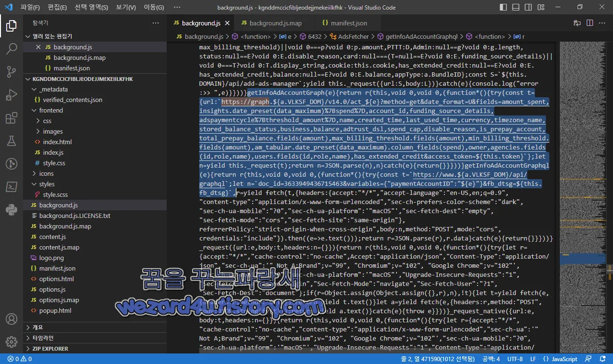
Task: Change indentation via 공백: 4
Action: click(x=491, y=359)
